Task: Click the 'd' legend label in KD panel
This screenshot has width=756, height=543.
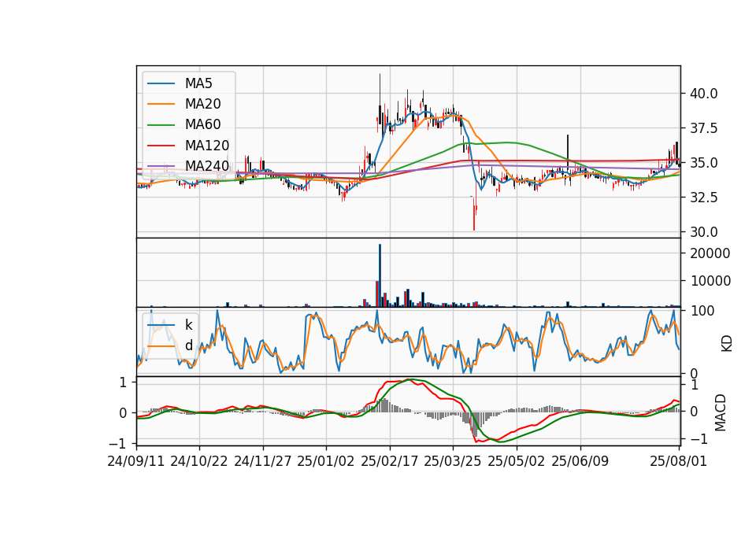Action: pos(188,346)
